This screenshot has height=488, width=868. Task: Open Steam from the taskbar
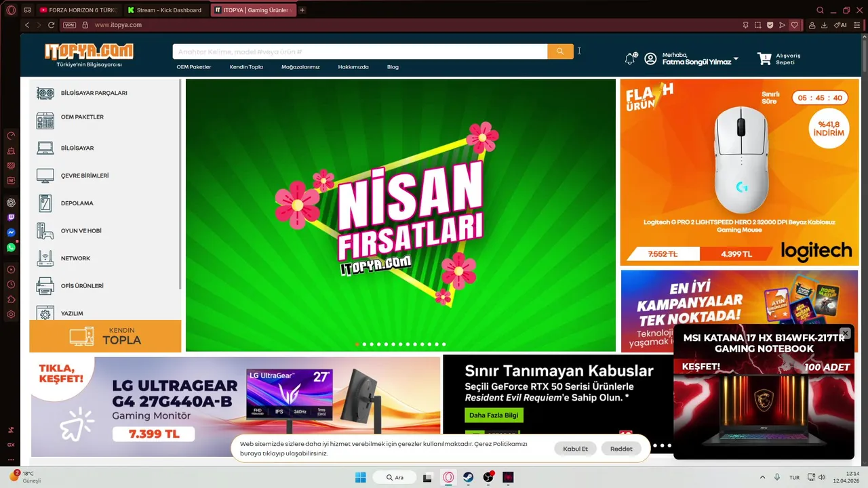(468, 477)
